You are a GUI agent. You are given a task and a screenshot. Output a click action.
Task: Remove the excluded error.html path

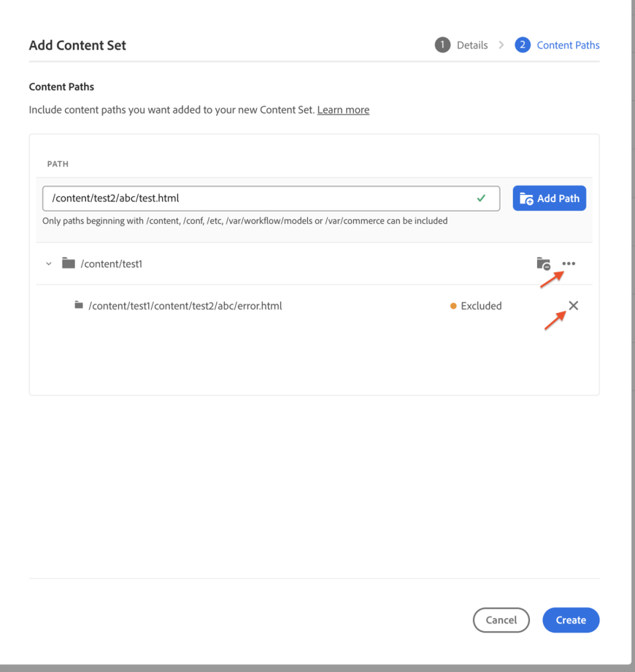(573, 306)
